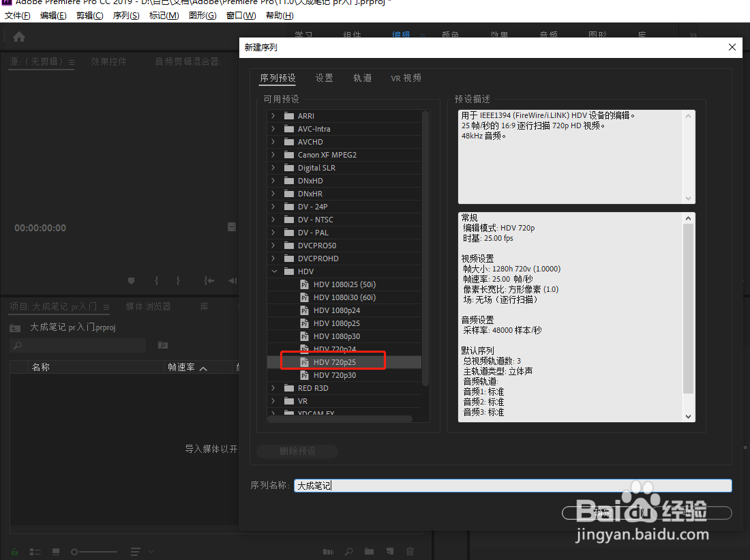The image size is (750, 560).
Task: Close the 新建序列 dialog
Action: coord(732,47)
